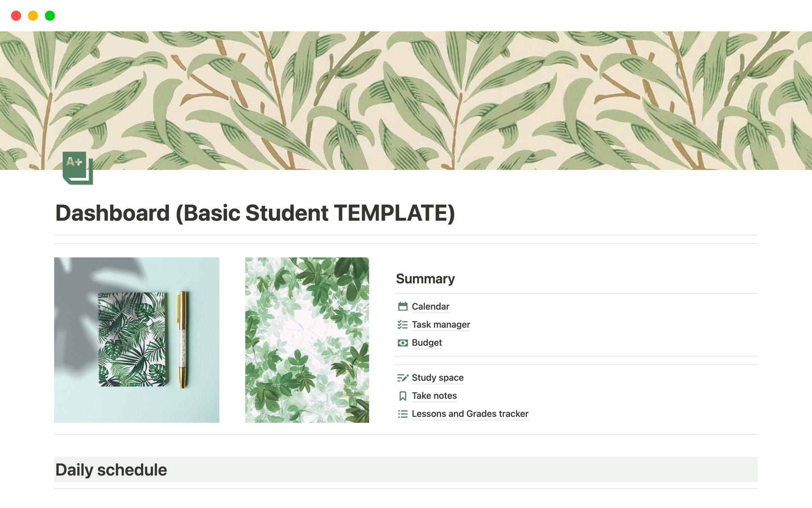Click the Budget icon in Summary

click(403, 342)
